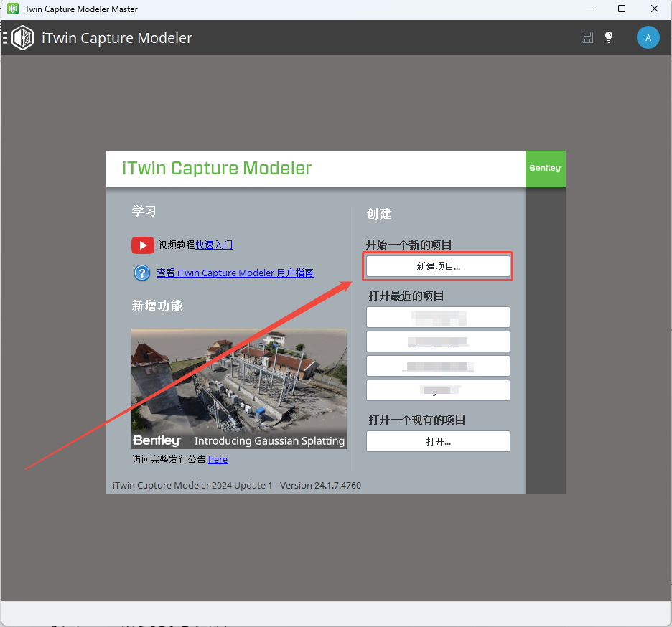Click the 新建项目... button
This screenshot has height=627, width=672.
(438, 266)
